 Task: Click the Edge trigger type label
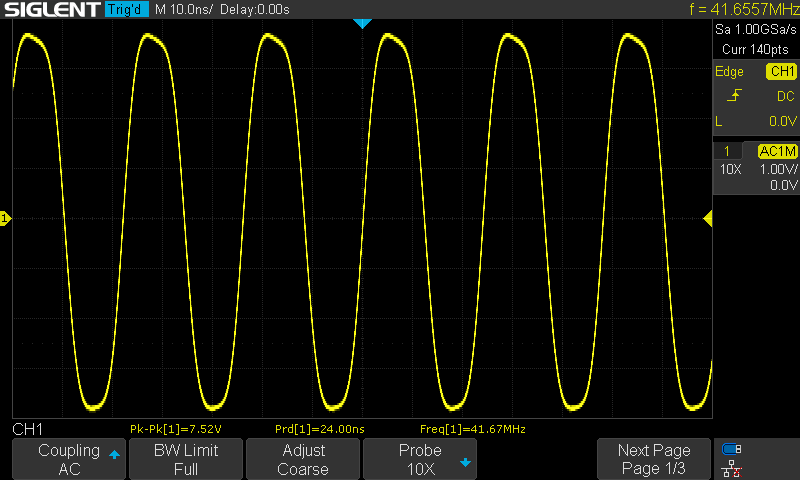click(729, 71)
